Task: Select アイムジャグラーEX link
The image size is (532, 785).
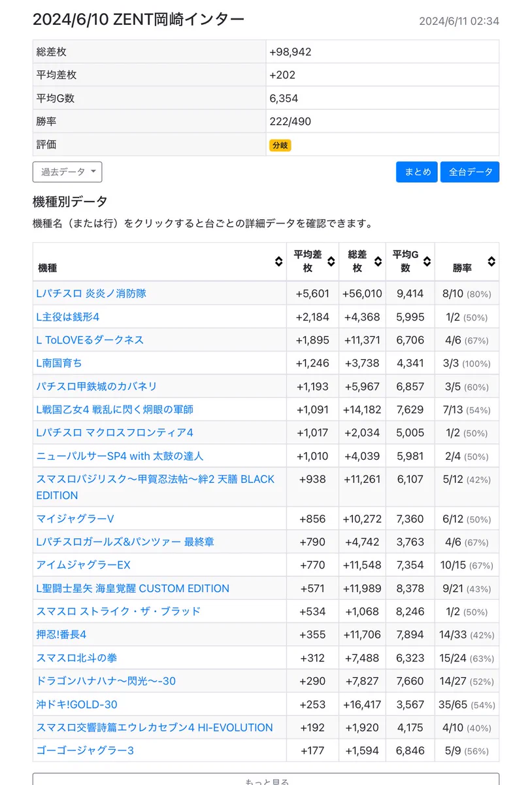Action: [84, 565]
